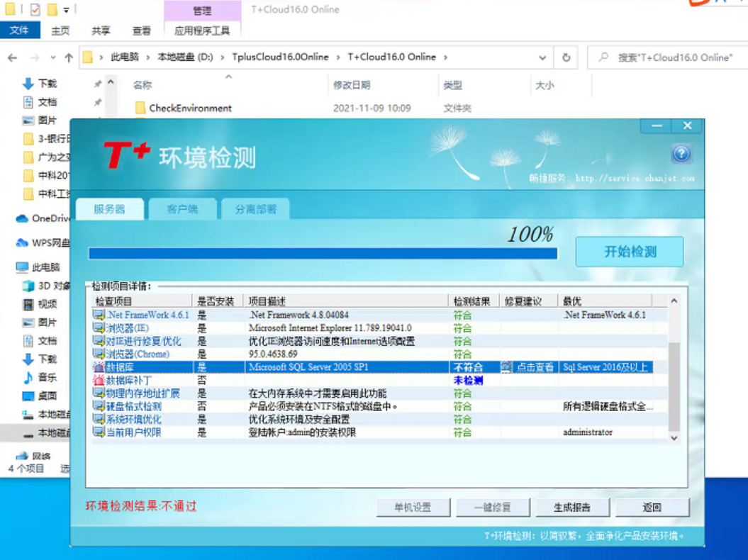Screen dimensions: 748x560
Task: Click the 硬盘格式检测 row icon
Action: [x=99, y=406]
